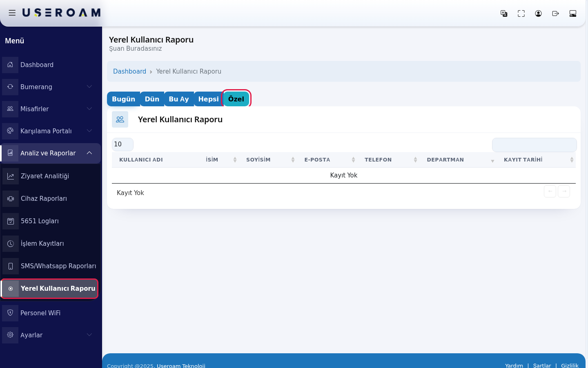Open the user profile icon
Viewport: 588px width, 368px height.
538,13
